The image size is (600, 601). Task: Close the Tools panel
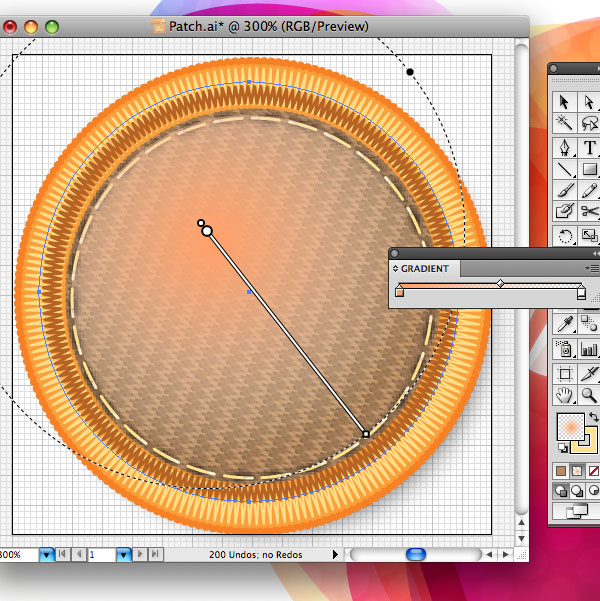click(x=554, y=68)
